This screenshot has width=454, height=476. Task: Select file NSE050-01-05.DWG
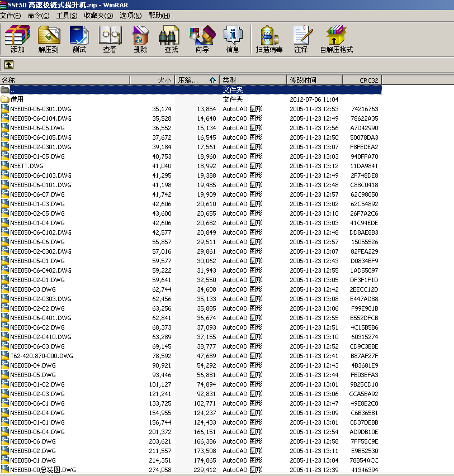pyautogui.click(x=37, y=156)
